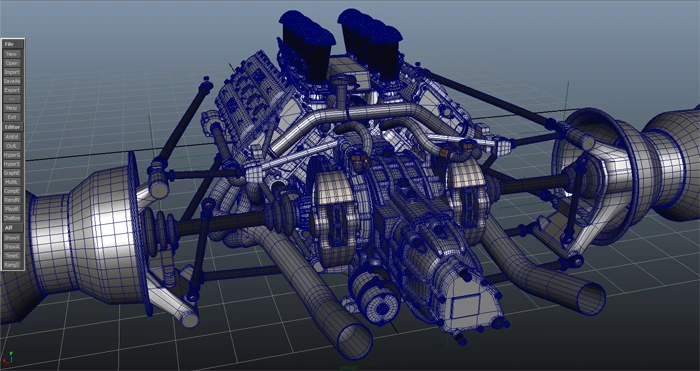Image resolution: width=700 pixels, height=371 pixels.
Task: Open the HyperG hypergraph
Action: coord(12,155)
